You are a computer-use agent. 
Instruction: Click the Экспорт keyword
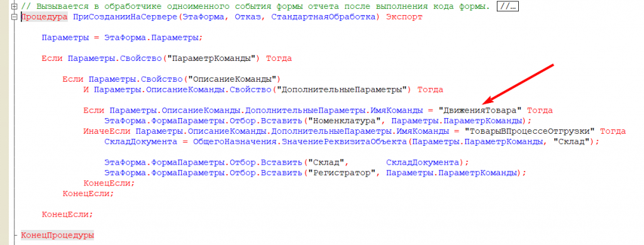click(404, 17)
